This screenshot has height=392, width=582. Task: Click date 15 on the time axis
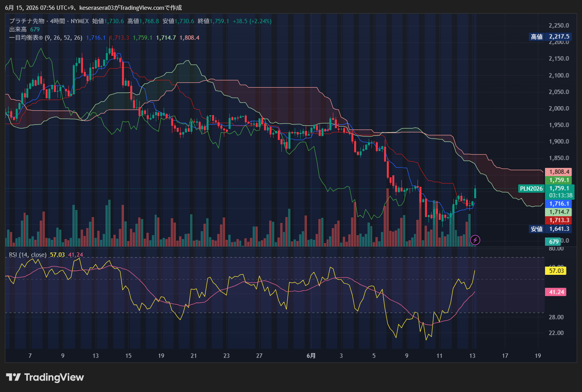pyautogui.click(x=128, y=356)
